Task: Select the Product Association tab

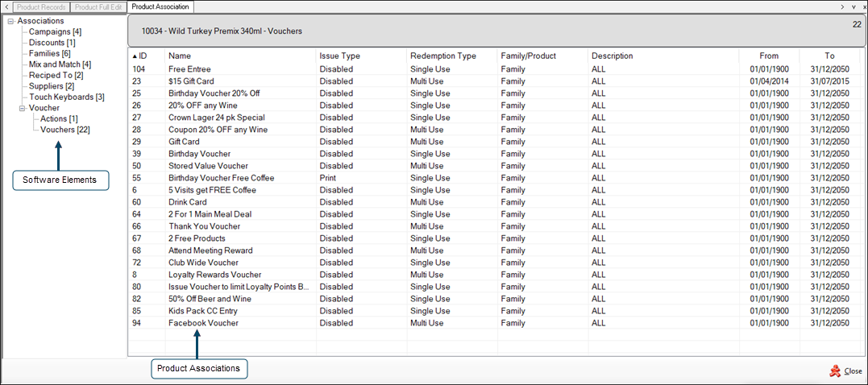Action: click(x=160, y=6)
